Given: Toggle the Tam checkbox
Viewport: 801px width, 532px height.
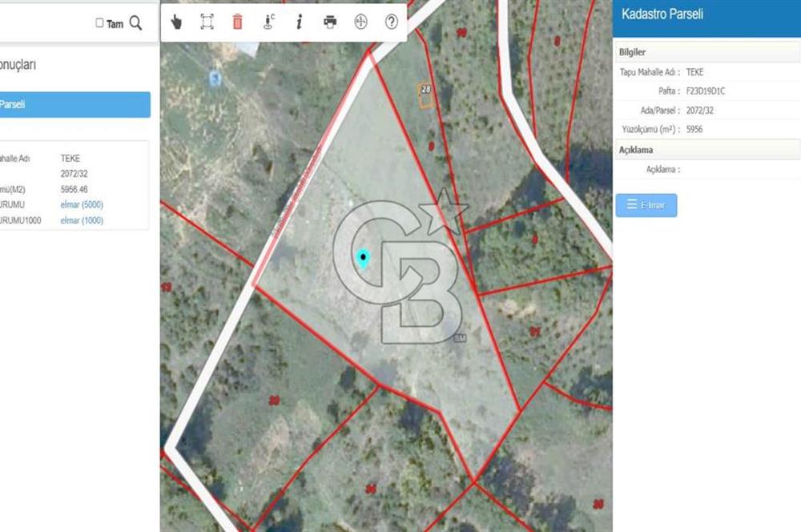Looking at the screenshot, I should click(99, 22).
